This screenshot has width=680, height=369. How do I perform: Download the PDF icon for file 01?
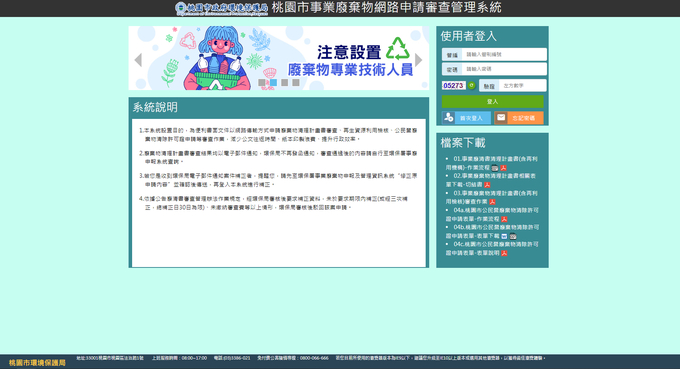(x=503, y=168)
